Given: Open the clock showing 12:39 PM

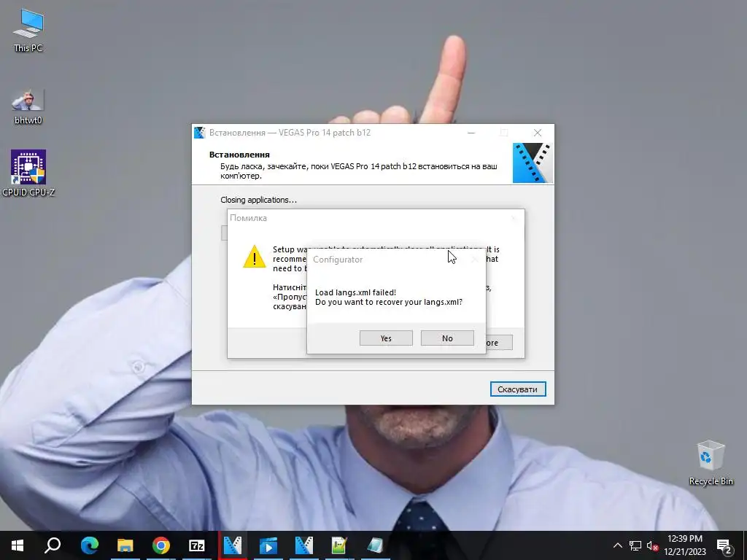Looking at the screenshot, I should (x=685, y=545).
